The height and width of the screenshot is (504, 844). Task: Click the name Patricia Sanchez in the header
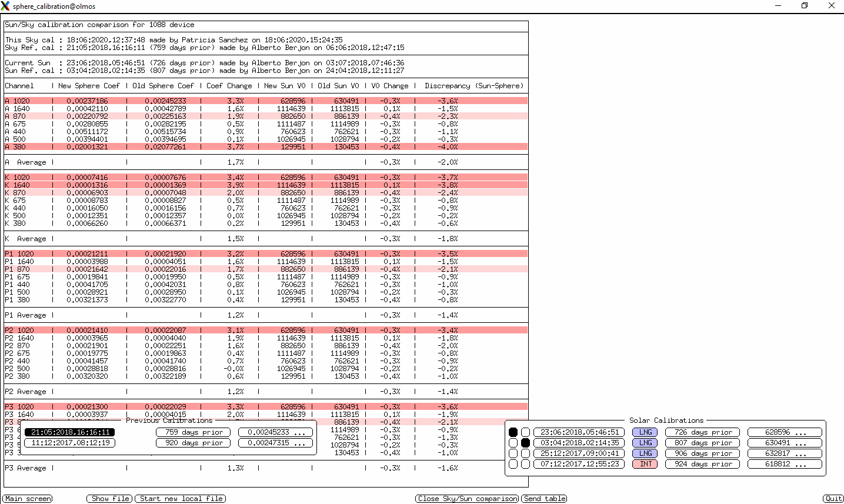point(215,40)
